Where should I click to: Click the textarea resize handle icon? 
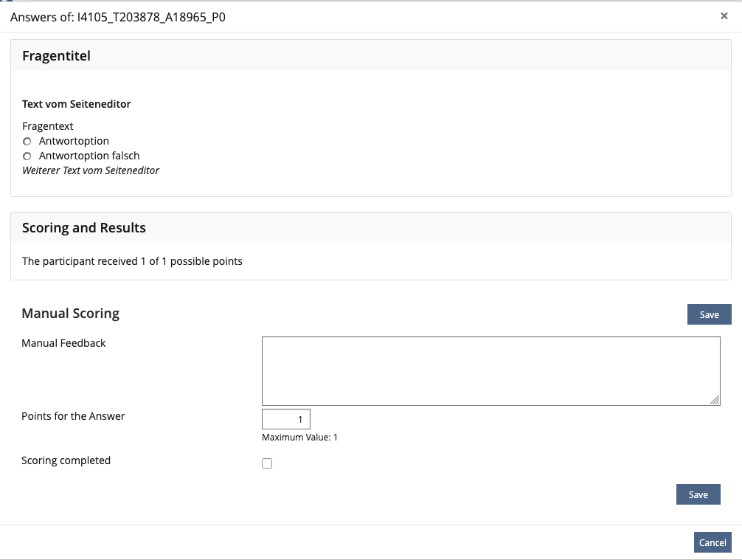pyautogui.click(x=715, y=401)
